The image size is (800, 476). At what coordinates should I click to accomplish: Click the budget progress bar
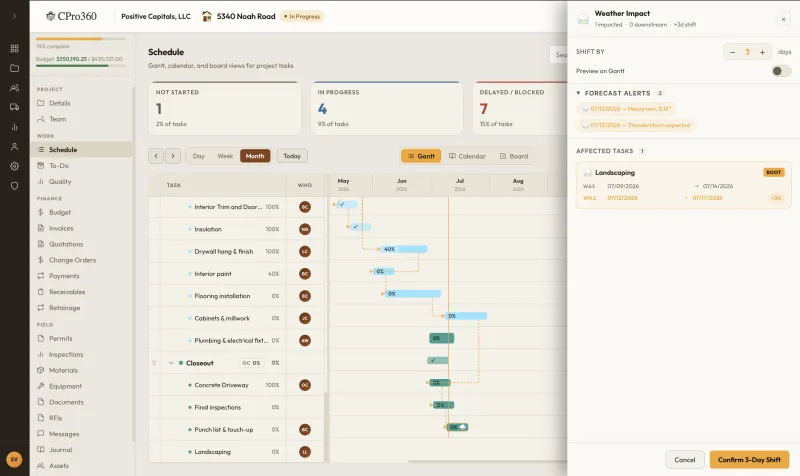click(79, 66)
